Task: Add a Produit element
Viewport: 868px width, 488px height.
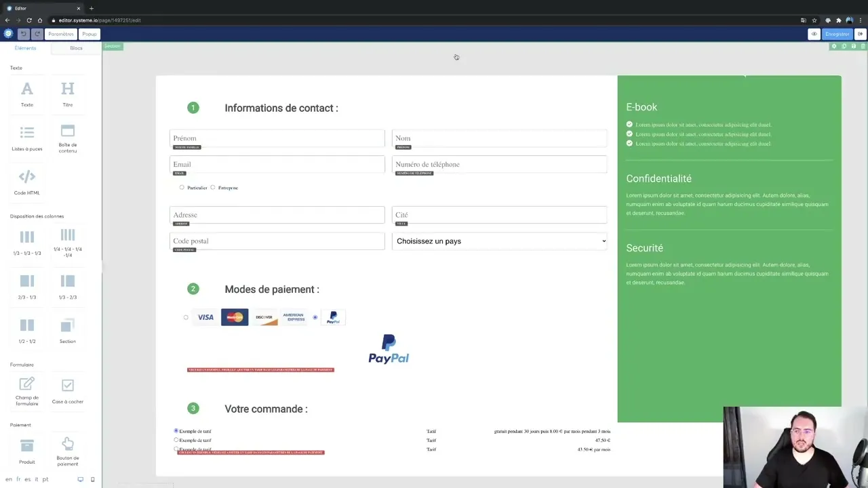Action: coord(26,449)
